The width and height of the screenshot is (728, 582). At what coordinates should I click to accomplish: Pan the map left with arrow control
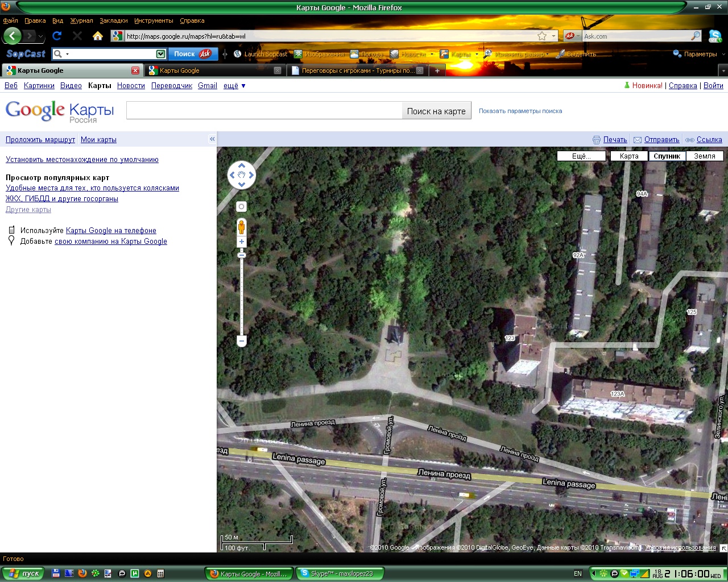click(x=232, y=175)
